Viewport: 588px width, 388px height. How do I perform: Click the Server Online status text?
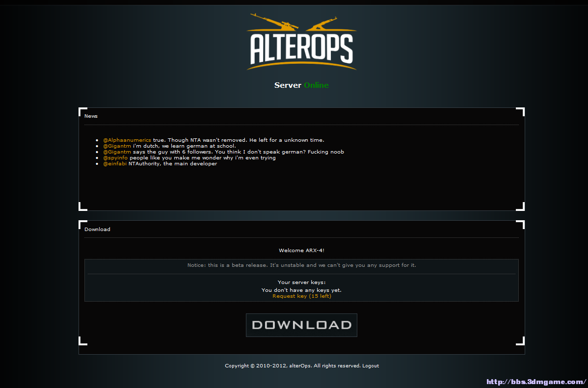[x=301, y=85]
